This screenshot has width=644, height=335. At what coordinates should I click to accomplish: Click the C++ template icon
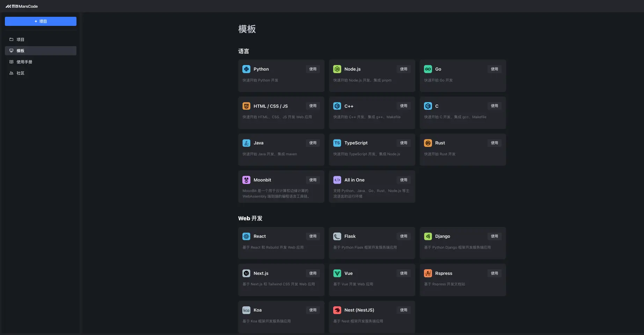tap(337, 106)
